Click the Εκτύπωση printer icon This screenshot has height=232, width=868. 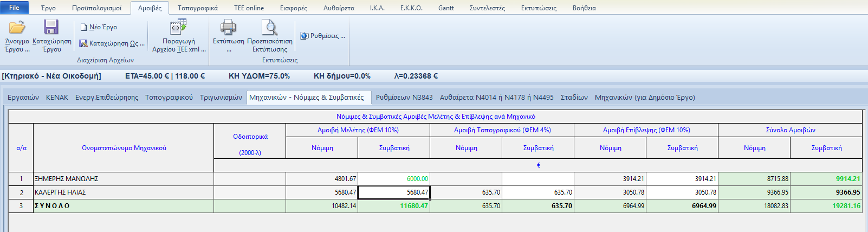pos(228,27)
